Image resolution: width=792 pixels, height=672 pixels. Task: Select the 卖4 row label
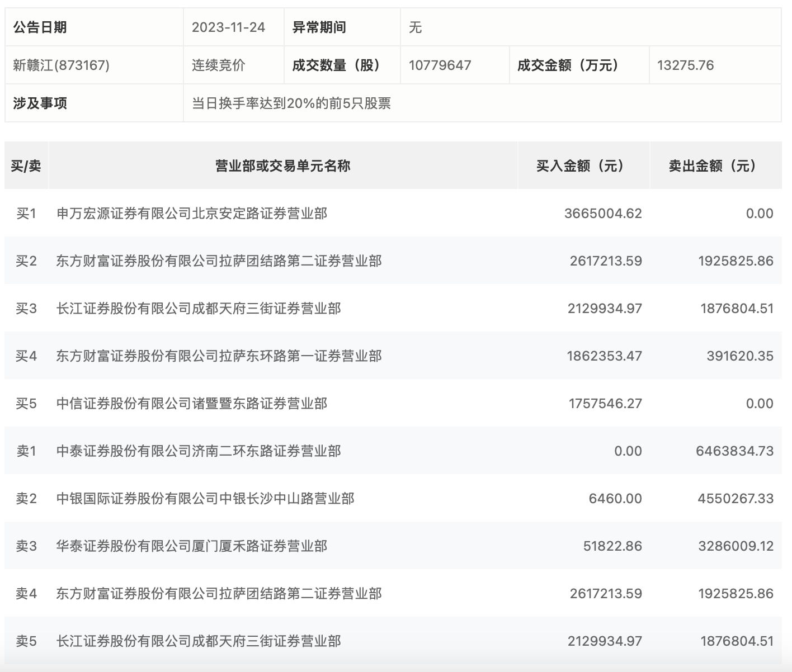coord(26,593)
